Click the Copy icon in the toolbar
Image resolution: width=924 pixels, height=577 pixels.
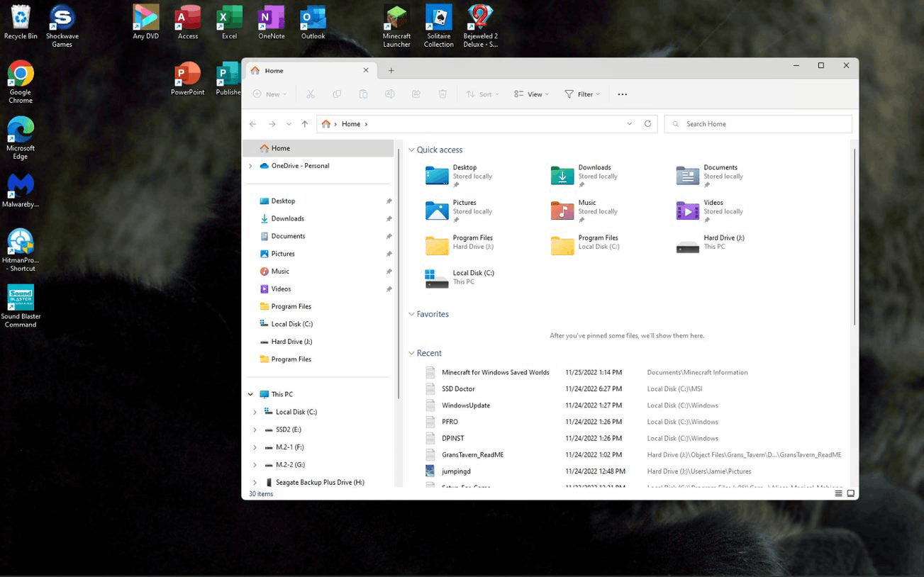[337, 94]
